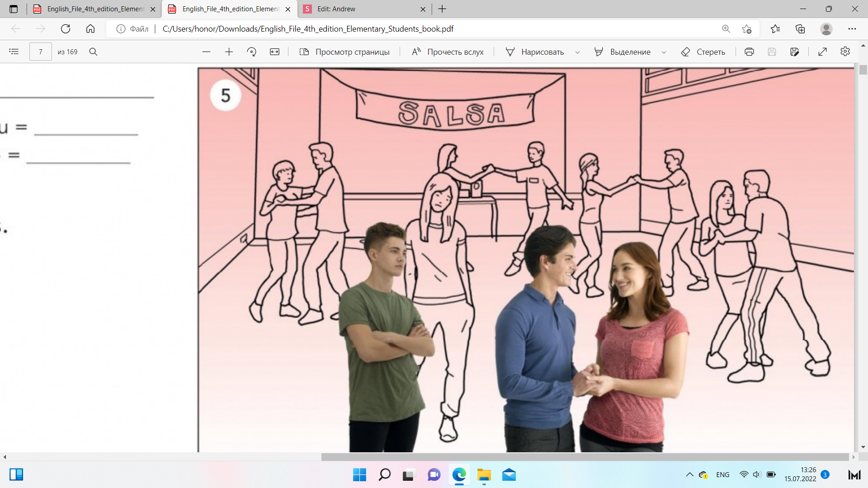
Task: Toggle the Выделение highlight tool
Action: click(x=623, y=52)
